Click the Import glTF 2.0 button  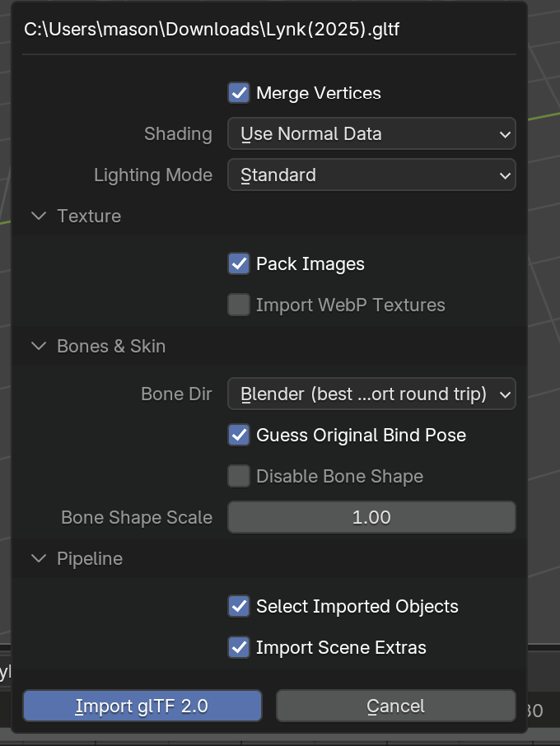click(142, 706)
